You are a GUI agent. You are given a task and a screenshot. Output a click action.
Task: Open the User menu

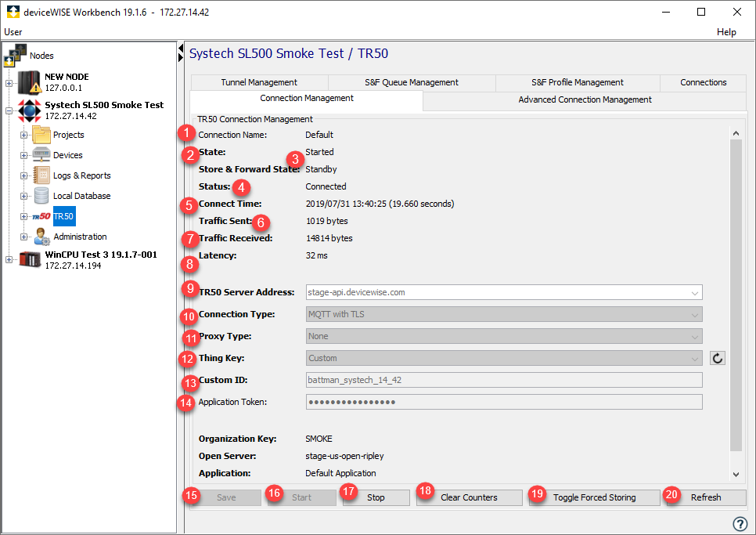(x=13, y=32)
